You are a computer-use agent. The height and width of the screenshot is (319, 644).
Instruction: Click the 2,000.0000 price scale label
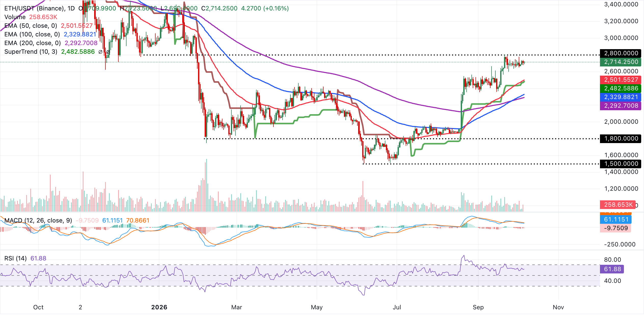621,122
